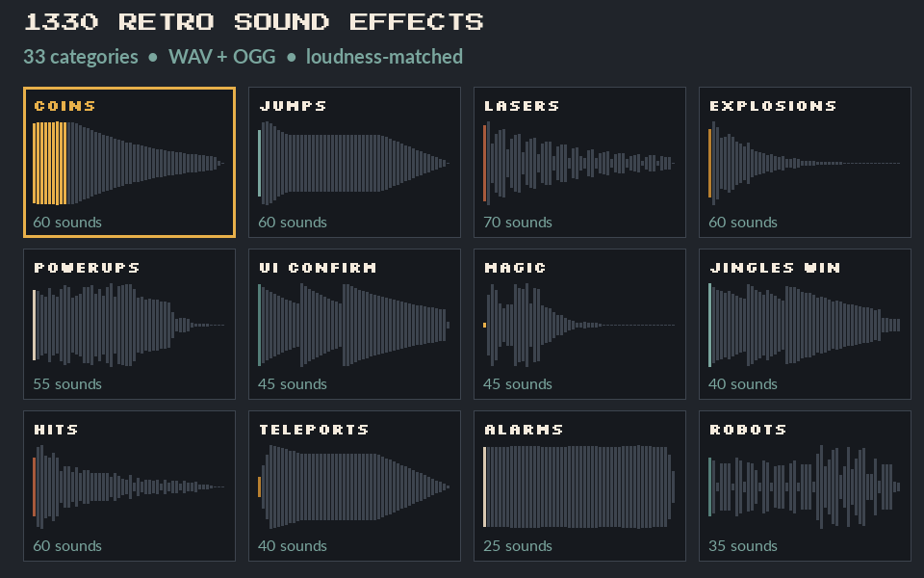
Task: Click the '1330 Retro Sound Effects' heading
Action: click(254, 22)
